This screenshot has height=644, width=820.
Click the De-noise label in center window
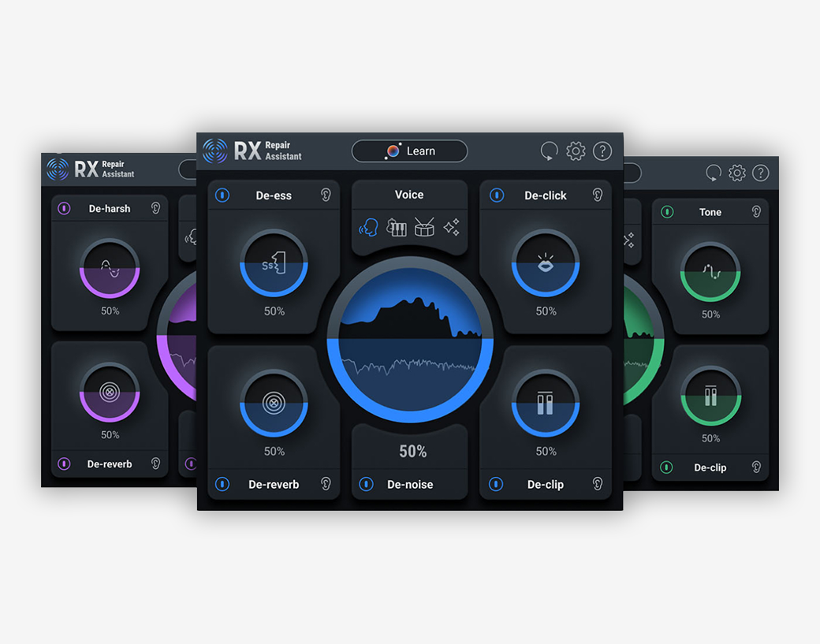[410, 485]
